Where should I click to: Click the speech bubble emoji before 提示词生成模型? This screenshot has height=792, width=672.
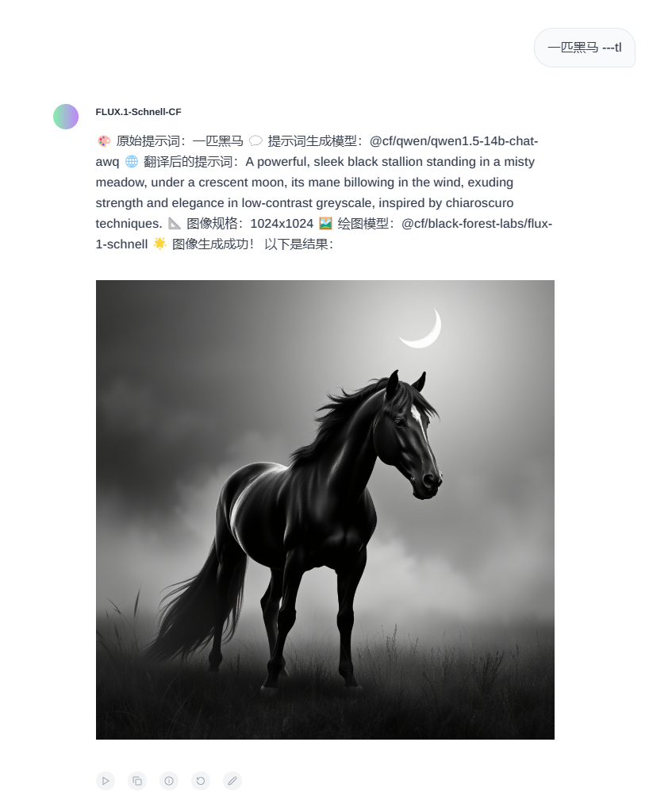coord(256,141)
